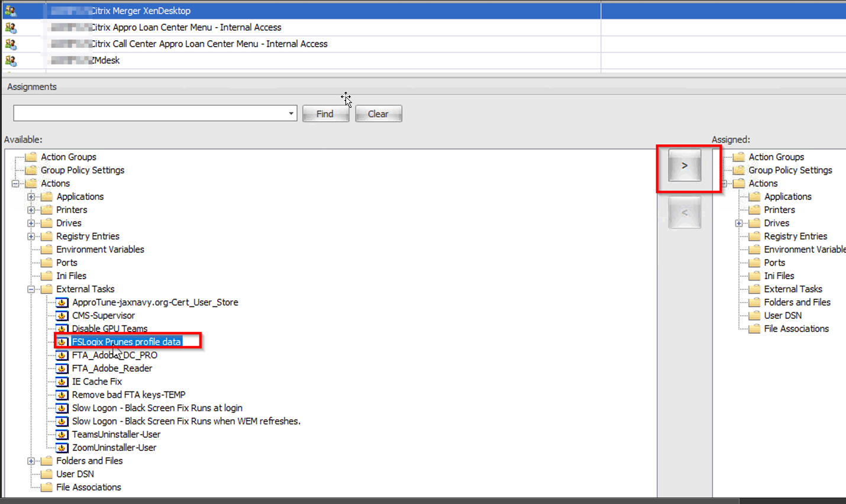Image resolution: width=846 pixels, height=504 pixels.
Task: Select the Citrix Merger XenDesktop row
Action: (422, 11)
